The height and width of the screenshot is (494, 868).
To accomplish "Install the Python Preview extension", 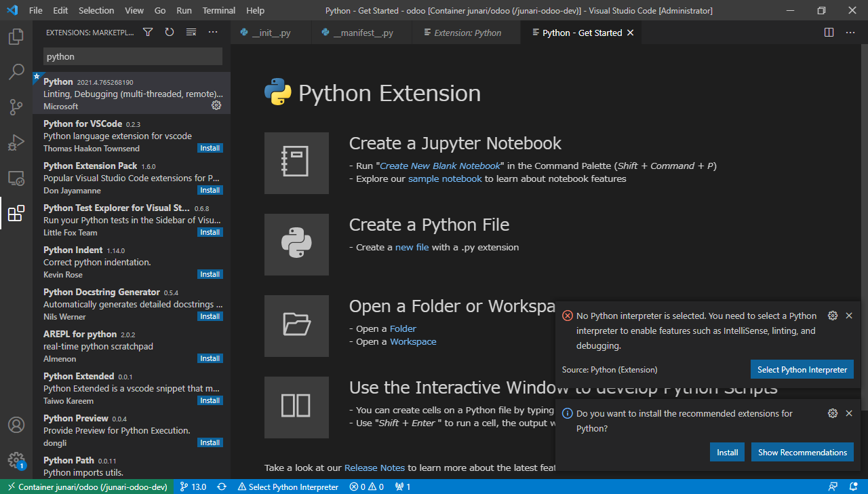I will (210, 442).
